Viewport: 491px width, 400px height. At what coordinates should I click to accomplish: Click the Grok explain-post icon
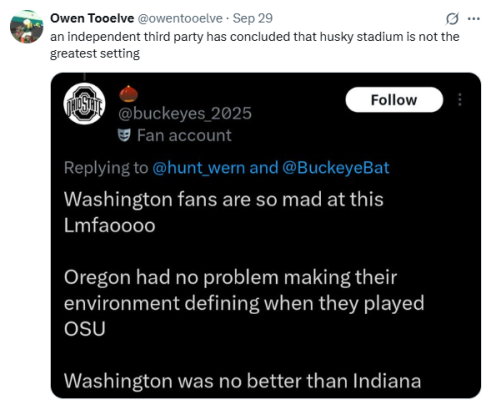(452, 19)
